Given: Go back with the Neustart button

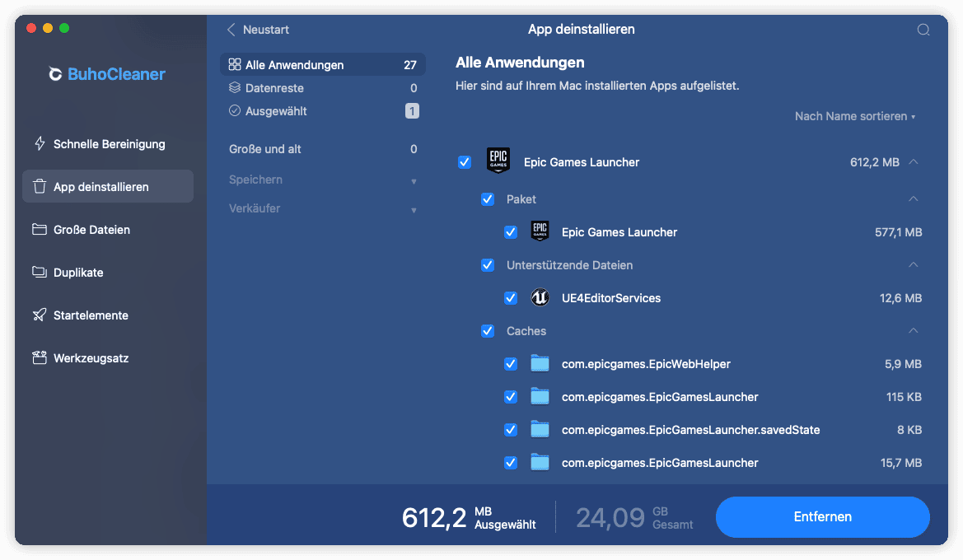Looking at the screenshot, I should pos(258,30).
